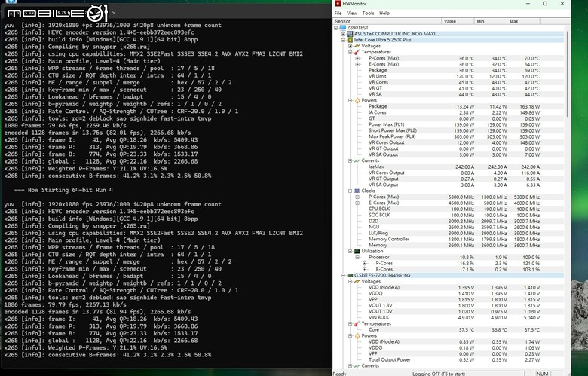Click the thermometer icon above the Core row
The width and height of the screenshot is (588, 376).
click(357, 323)
